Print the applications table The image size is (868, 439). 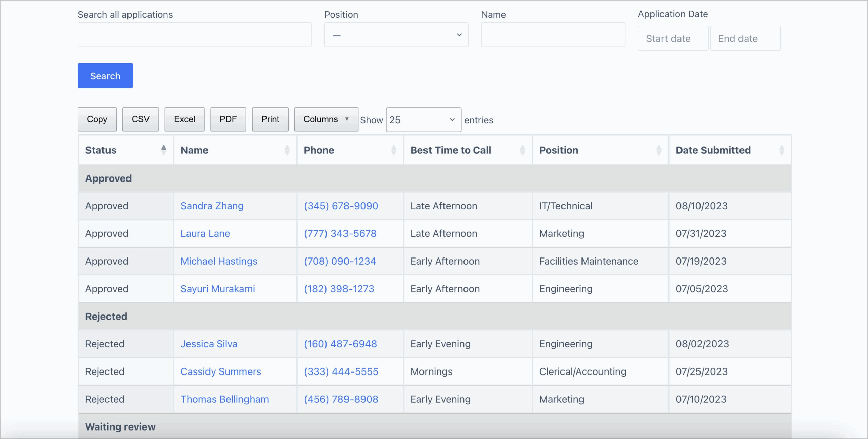pos(270,119)
